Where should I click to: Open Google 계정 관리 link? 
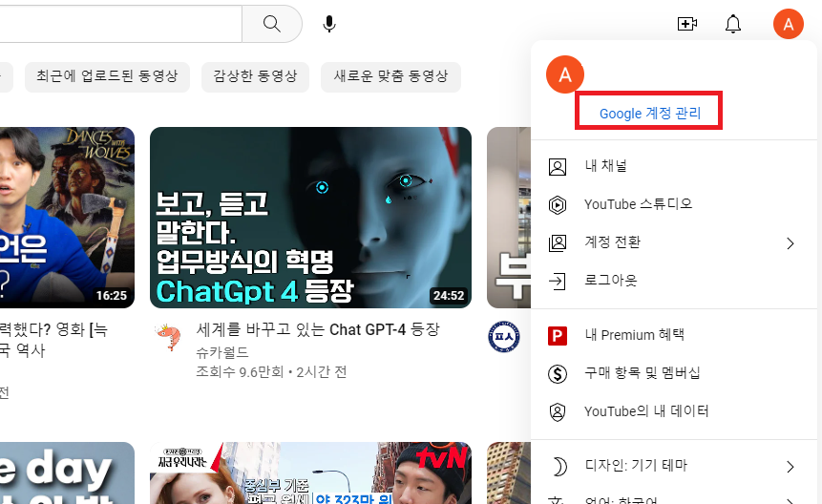[649, 114]
